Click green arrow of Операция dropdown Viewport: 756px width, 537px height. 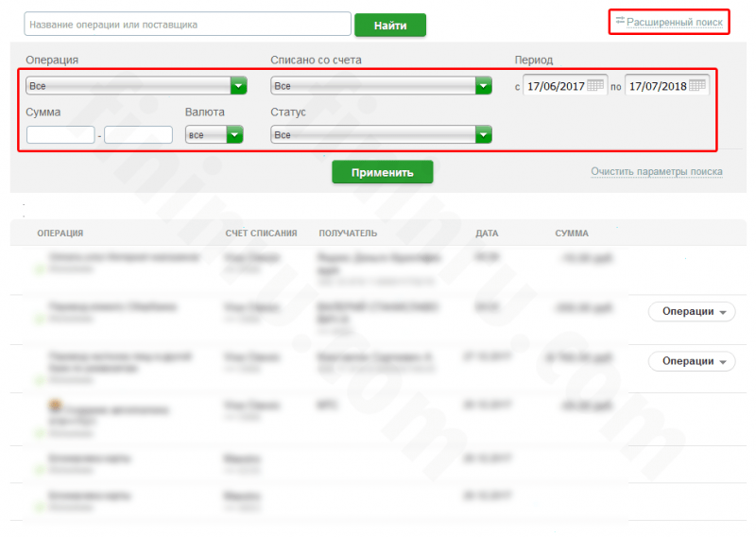coord(239,86)
